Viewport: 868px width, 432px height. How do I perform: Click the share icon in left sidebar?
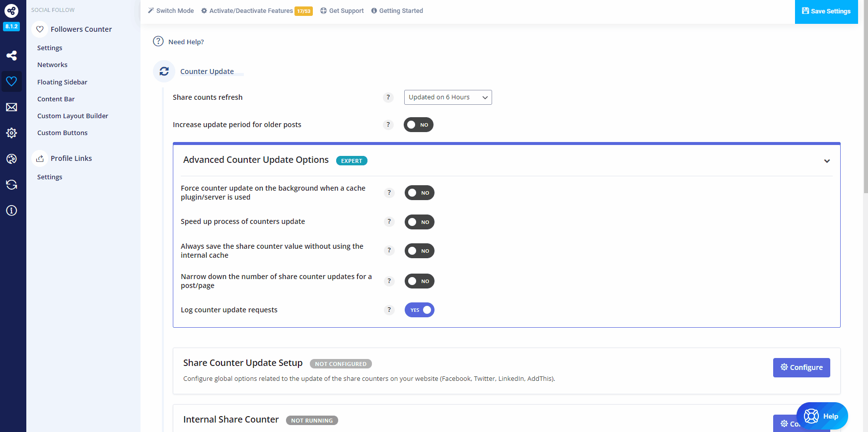(x=11, y=56)
